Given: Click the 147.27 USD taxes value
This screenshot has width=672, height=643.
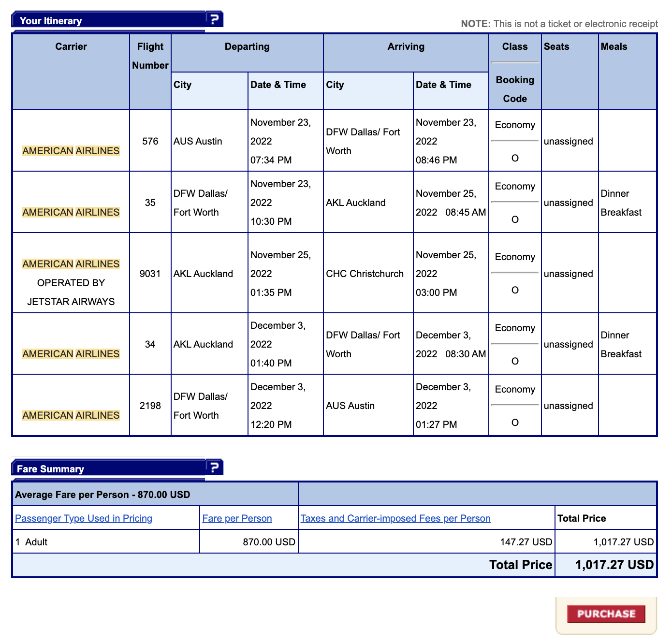Looking at the screenshot, I should point(526,542).
